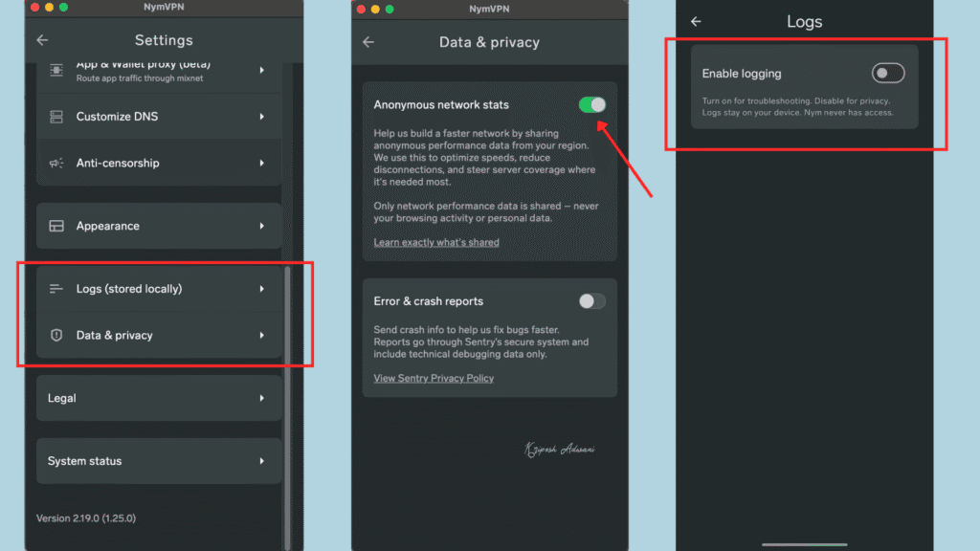The image size is (980, 551).
Task: Click the Data & privacy page title
Action: point(489,42)
